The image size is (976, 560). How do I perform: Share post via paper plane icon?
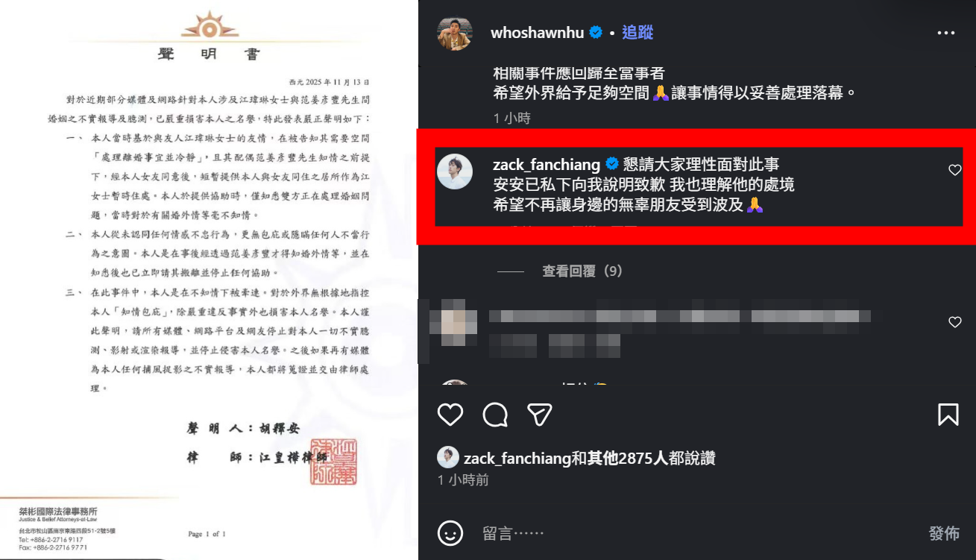pyautogui.click(x=539, y=415)
